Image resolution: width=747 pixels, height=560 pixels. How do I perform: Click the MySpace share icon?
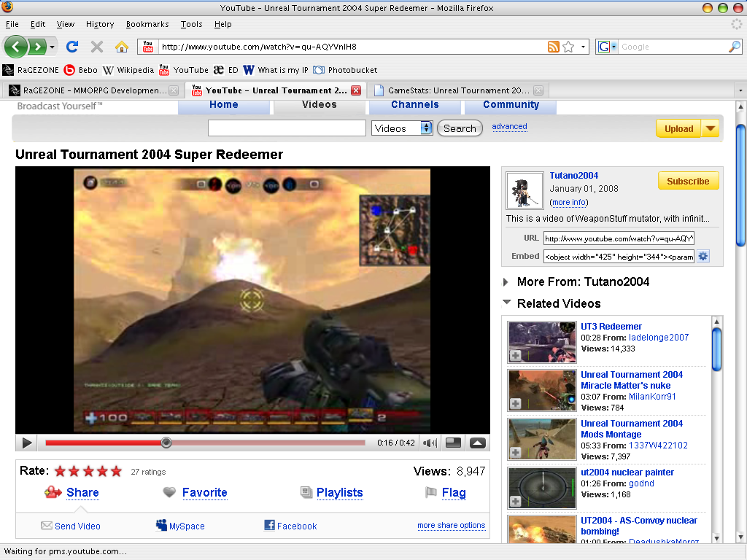point(162,525)
